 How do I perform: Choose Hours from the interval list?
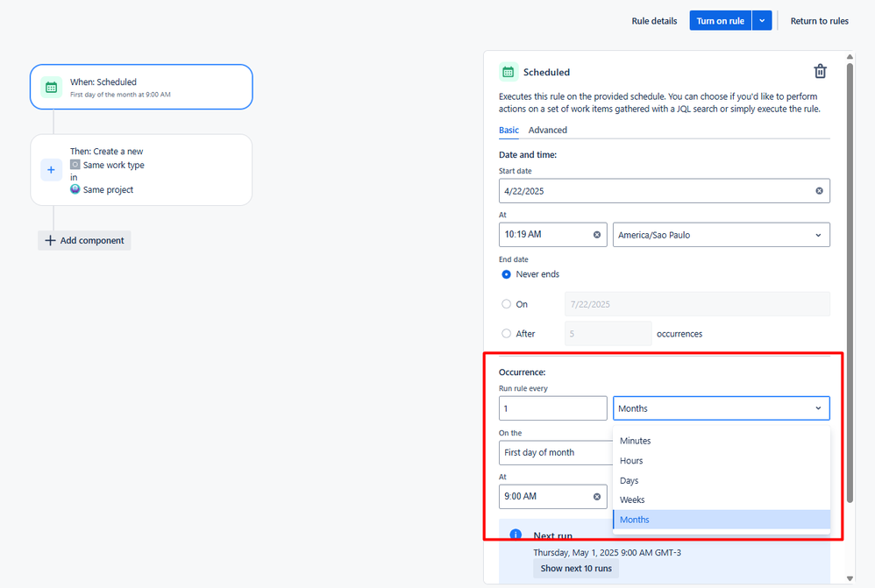click(x=721, y=461)
